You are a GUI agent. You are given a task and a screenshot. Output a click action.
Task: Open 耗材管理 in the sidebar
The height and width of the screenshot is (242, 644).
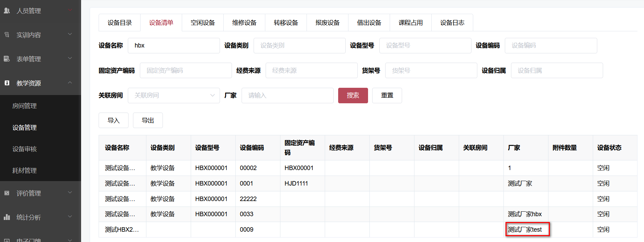(24, 171)
